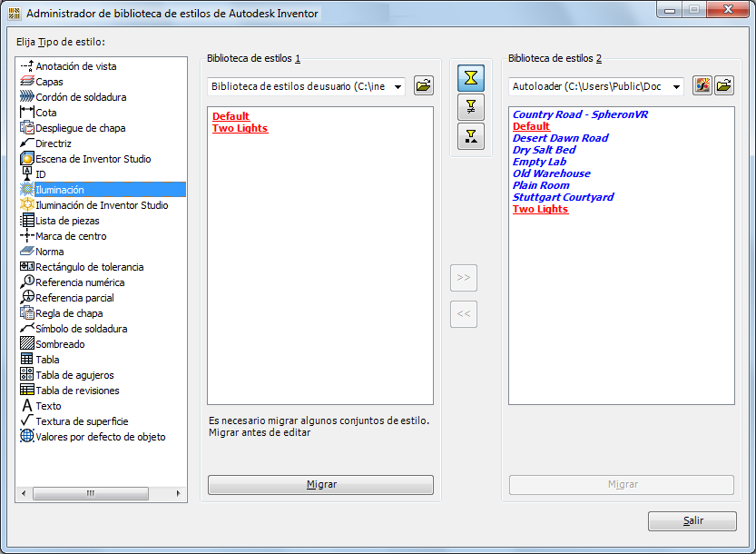The height and width of the screenshot is (554, 756).
Task: Click right arrow of style type scrollbar
Action: tap(179, 493)
